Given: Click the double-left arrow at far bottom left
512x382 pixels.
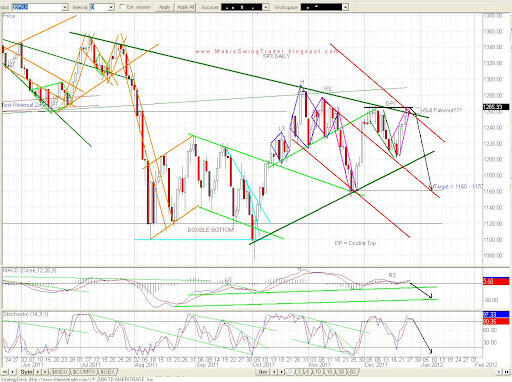Looking at the screenshot, I should 5,372.
